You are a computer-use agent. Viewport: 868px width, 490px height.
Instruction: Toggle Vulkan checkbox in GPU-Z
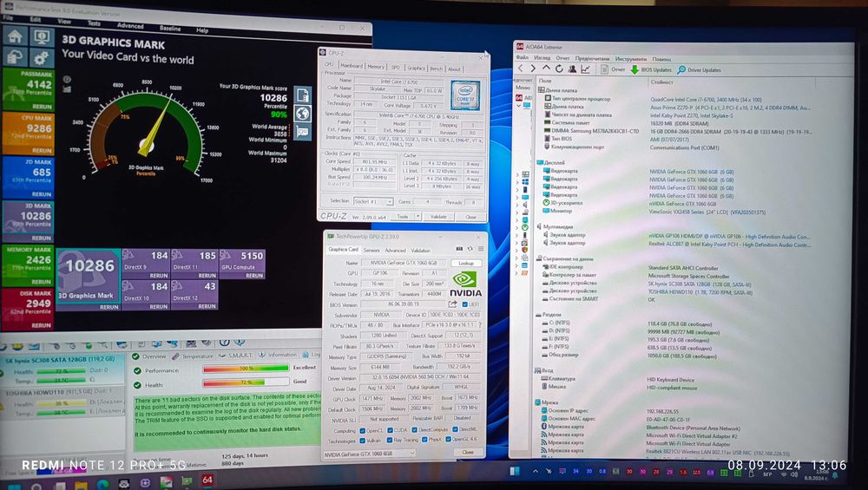click(363, 441)
